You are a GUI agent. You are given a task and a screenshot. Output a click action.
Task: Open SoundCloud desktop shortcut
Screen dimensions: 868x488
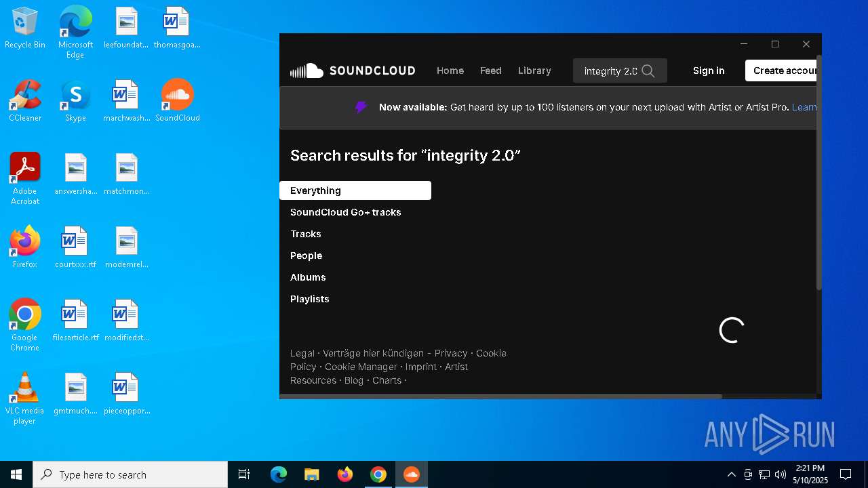(177, 101)
